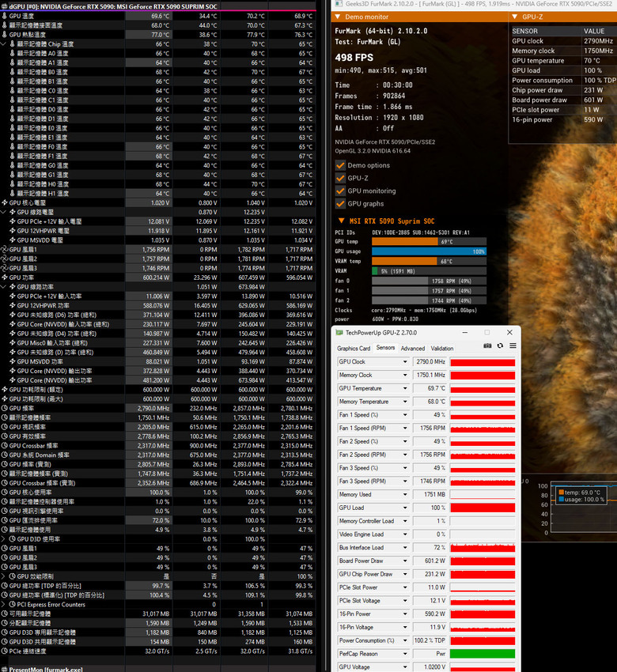Open the GPU Load sensor dropdown
This screenshot has width=617, height=672.
pyautogui.click(x=405, y=508)
